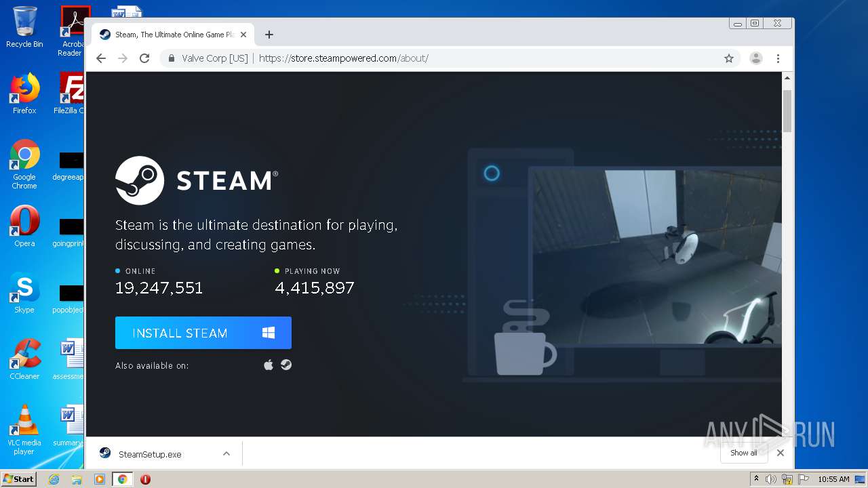Viewport: 868px width, 488px height.
Task: Click the Steam logo on the page
Action: tap(197, 180)
